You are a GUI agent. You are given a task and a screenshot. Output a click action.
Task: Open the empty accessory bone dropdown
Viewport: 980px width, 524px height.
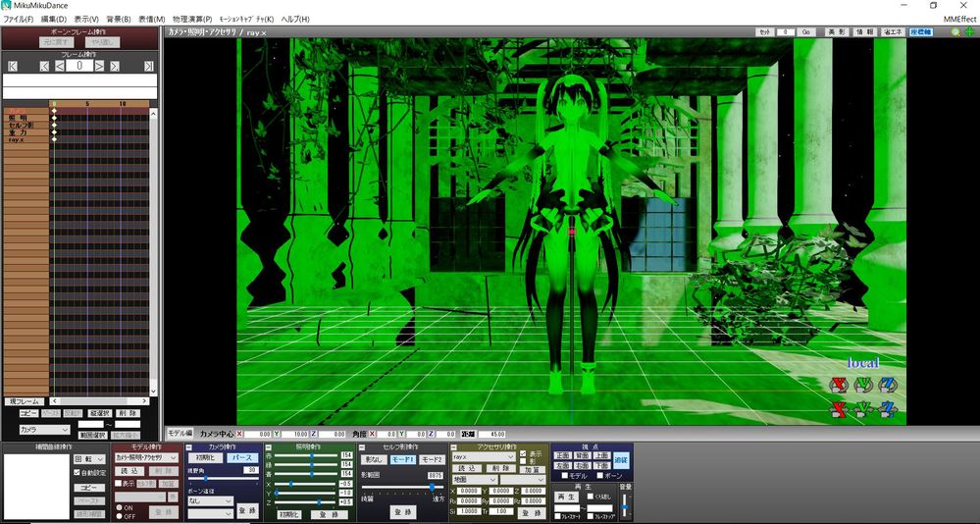523,480
